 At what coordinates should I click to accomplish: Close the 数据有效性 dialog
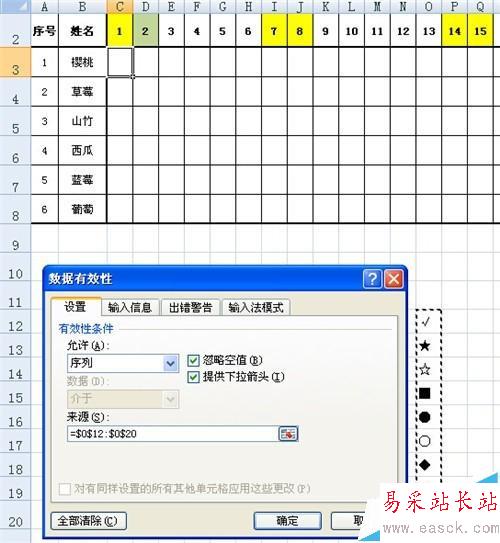tap(394, 279)
